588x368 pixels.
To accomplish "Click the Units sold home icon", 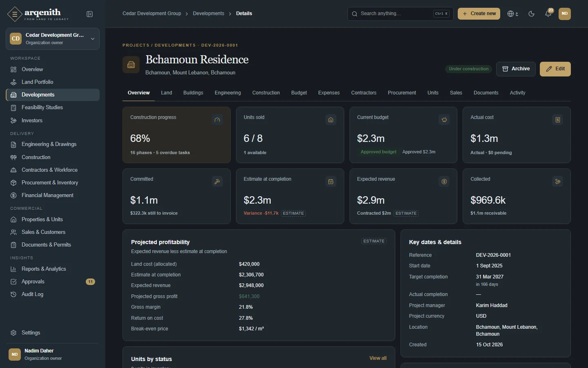I will (x=331, y=120).
